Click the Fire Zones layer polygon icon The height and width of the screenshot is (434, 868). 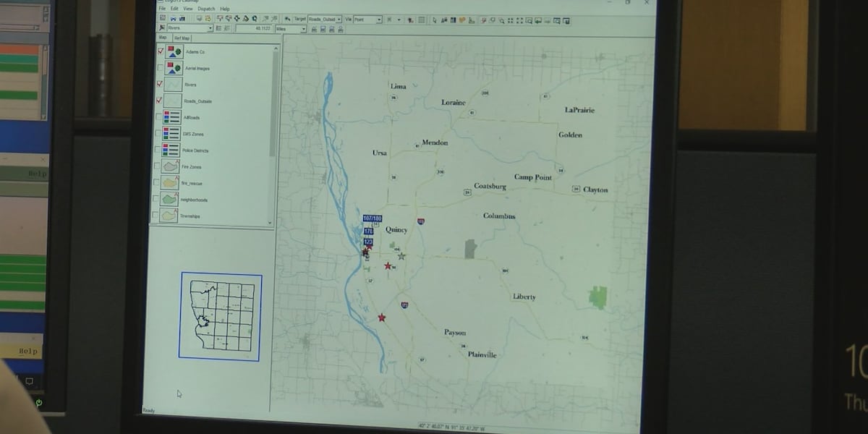(x=171, y=166)
